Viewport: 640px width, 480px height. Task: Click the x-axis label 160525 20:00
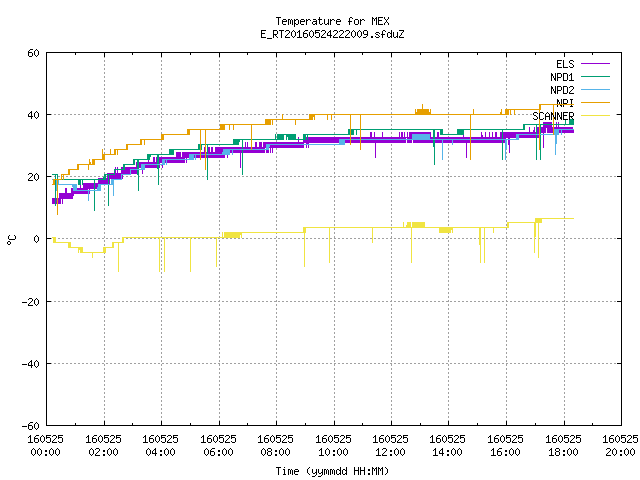(620, 446)
